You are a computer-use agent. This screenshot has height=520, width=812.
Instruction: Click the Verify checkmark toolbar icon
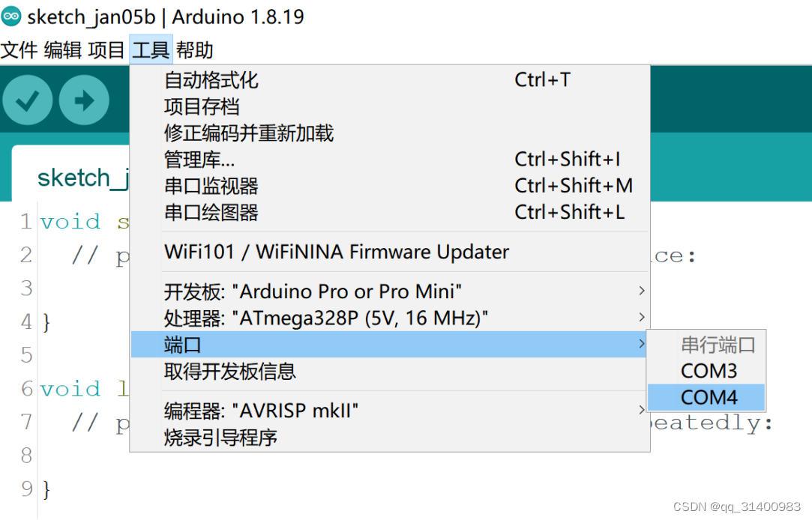[28, 100]
